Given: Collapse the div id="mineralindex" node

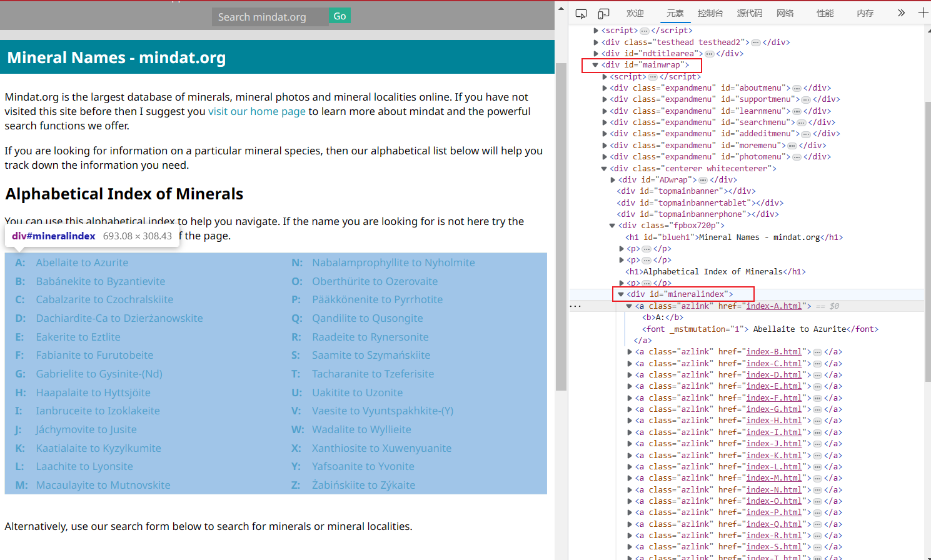Looking at the screenshot, I should coord(621,294).
